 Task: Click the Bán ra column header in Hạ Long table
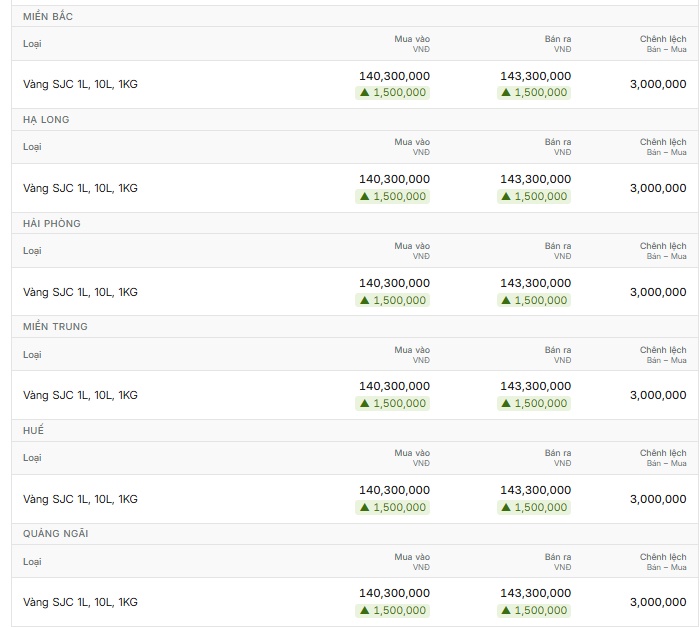[558, 146]
